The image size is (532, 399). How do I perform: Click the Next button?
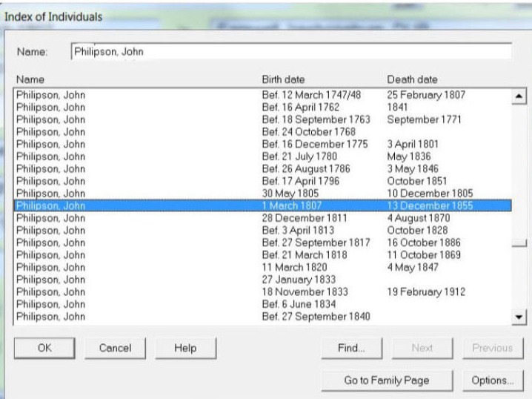(x=422, y=348)
